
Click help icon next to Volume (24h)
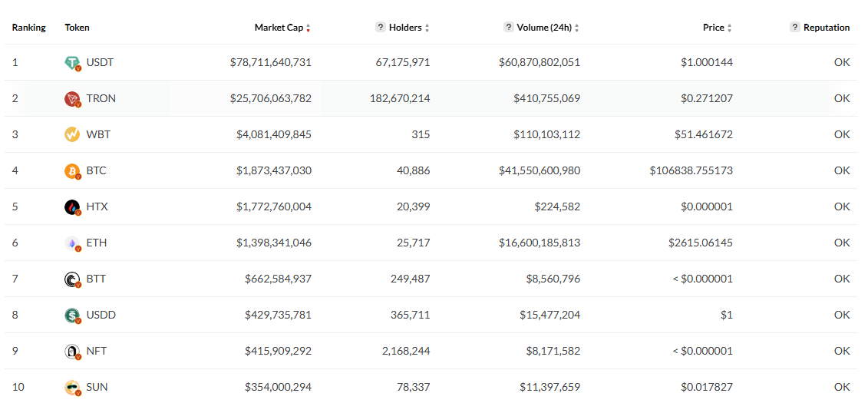[508, 28]
